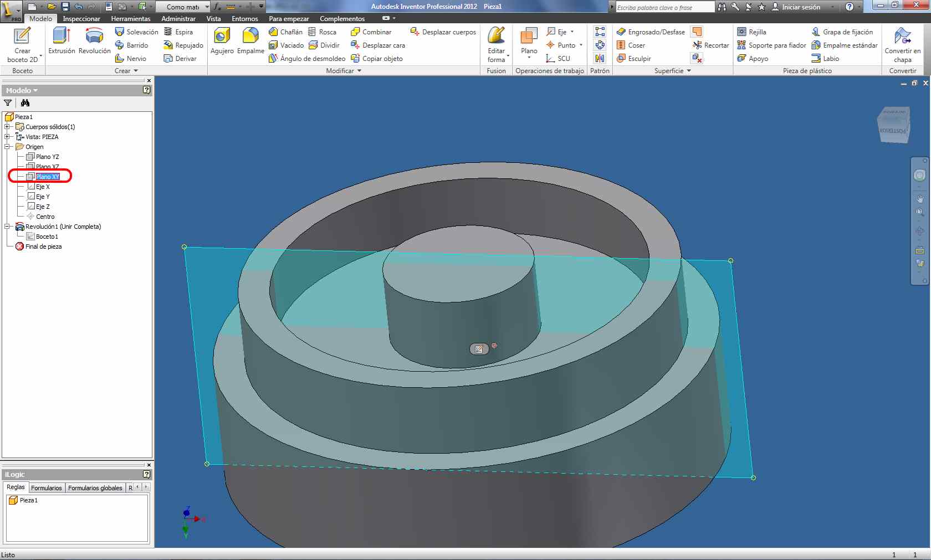Image resolution: width=931 pixels, height=560 pixels.
Task: Click the Eje work axis tool
Action: tap(560, 32)
